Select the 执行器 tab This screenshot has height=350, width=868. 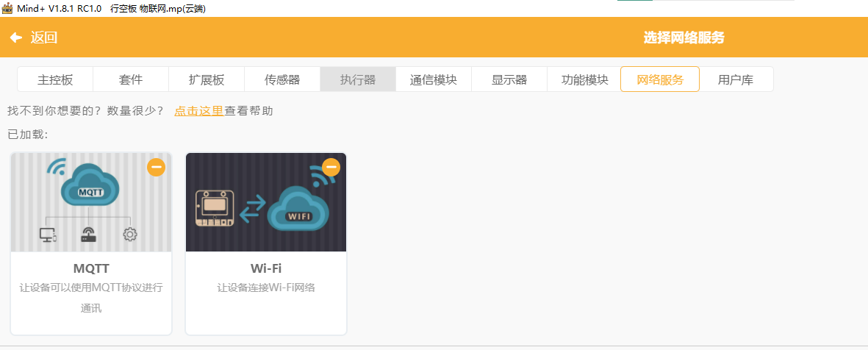coord(358,79)
